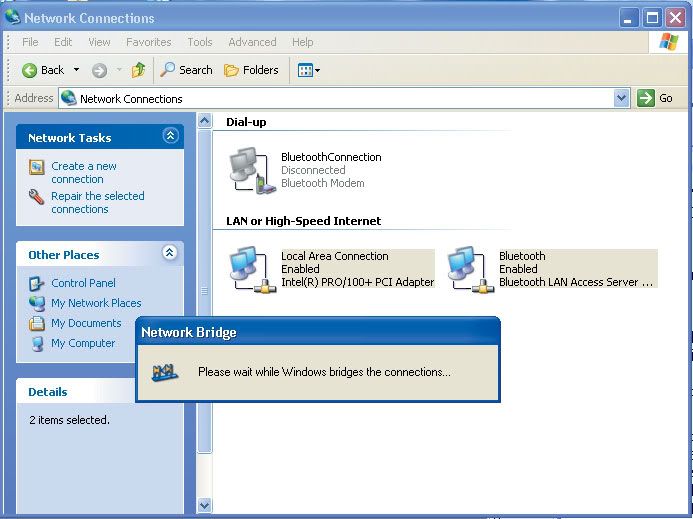The height and width of the screenshot is (519, 693).
Task: Expand the Address bar dropdown
Action: click(621, 98)
